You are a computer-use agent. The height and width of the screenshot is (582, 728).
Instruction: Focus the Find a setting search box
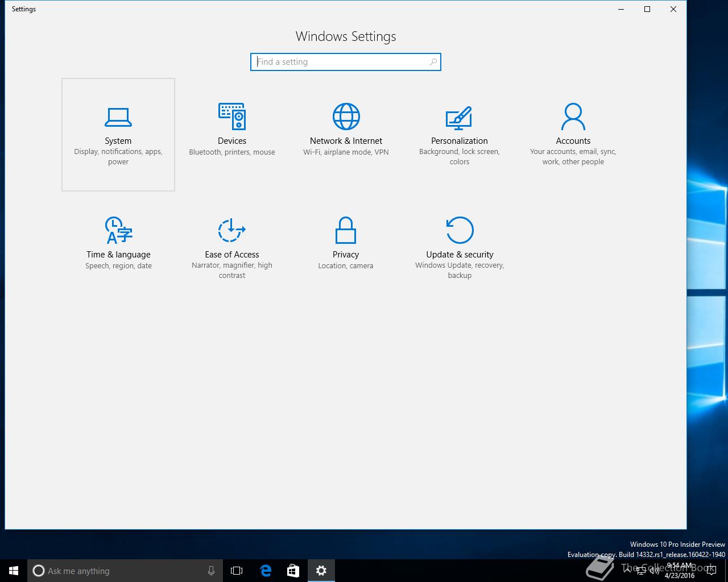346,62
